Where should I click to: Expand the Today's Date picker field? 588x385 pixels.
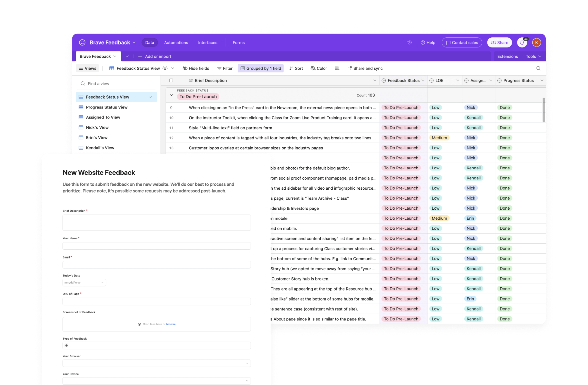[x=84, y=282]
